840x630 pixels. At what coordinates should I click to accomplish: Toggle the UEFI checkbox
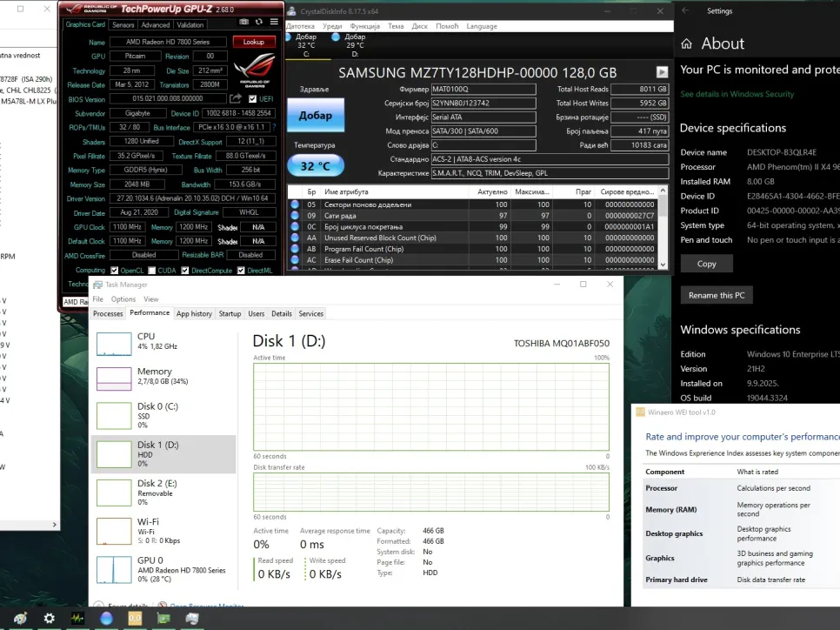(253, 99)
